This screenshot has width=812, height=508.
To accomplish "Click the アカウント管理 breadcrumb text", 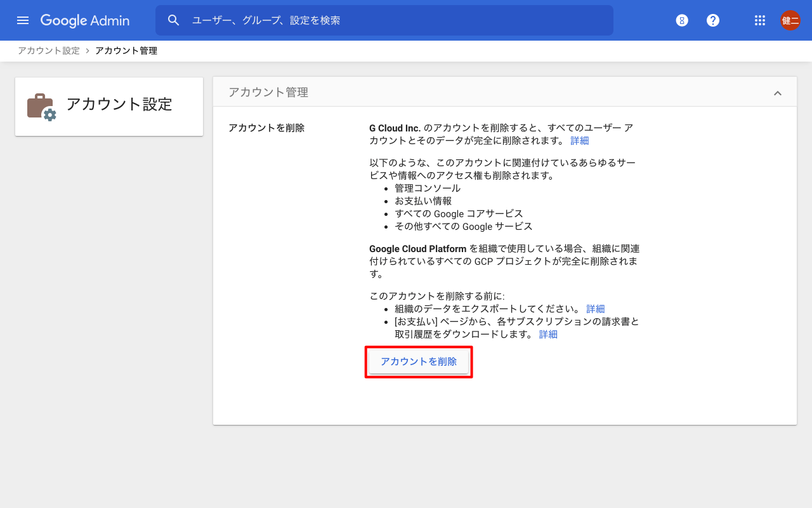I will [126, 51].
